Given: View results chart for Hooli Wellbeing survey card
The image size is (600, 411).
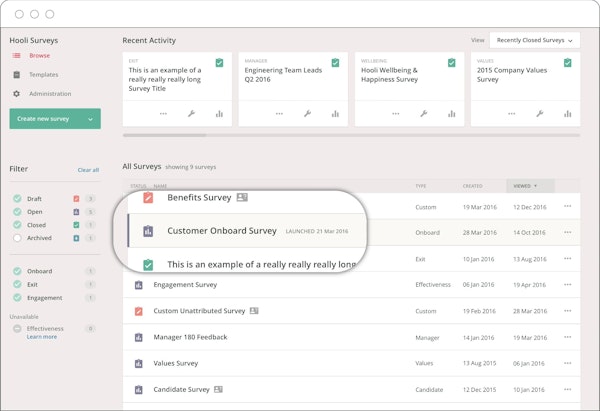Looking at the screenshot, I should [x=452, y=114].
